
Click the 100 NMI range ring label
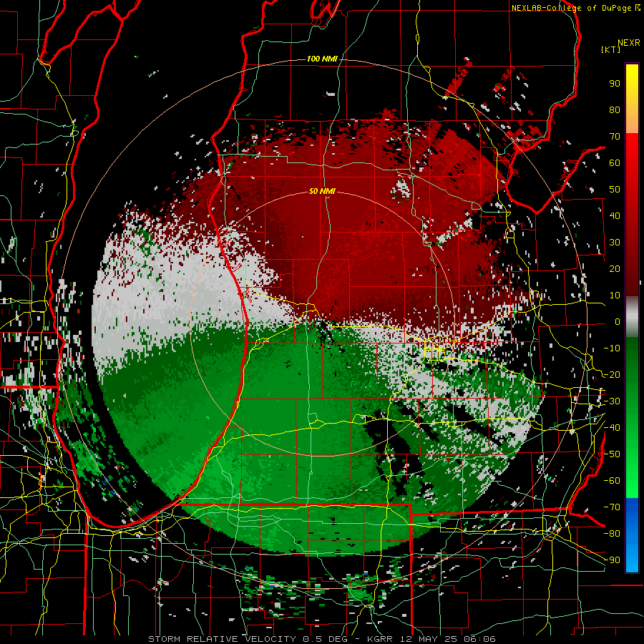322,59
